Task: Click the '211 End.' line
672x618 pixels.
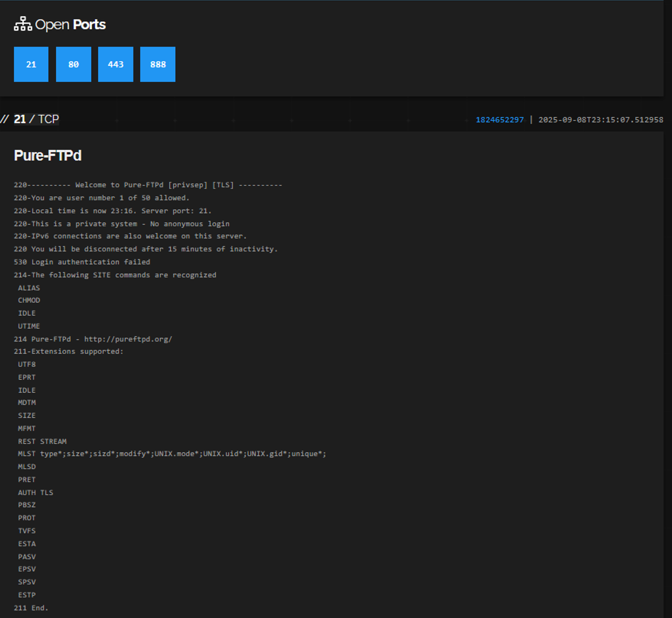Action: pyautogui.click(x=31, y=608)
